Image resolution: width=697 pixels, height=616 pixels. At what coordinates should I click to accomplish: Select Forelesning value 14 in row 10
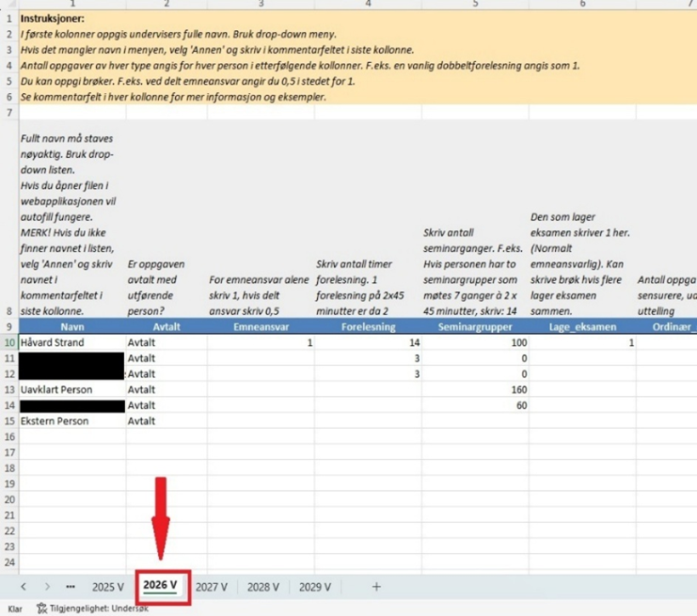[368, 342]
